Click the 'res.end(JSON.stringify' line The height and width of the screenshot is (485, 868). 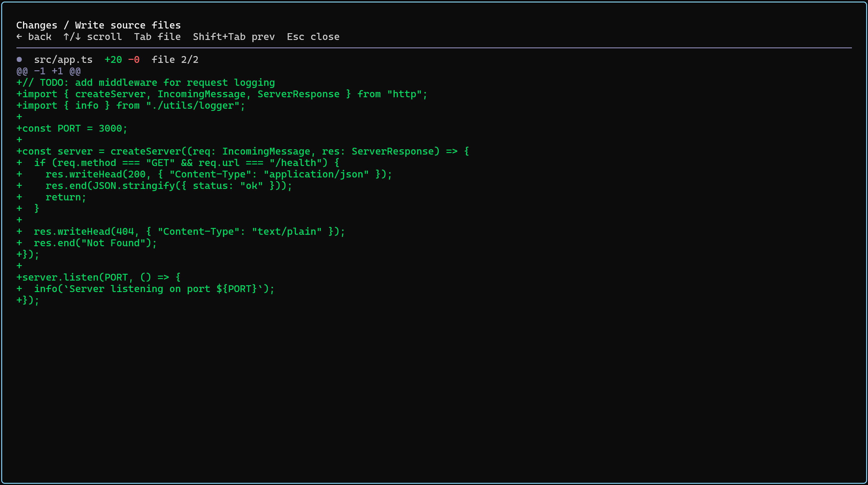[x=154, y=186]
